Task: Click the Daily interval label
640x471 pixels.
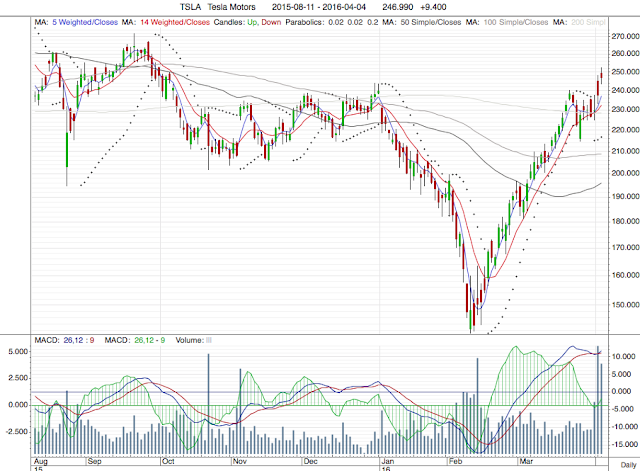Action: [628, 465]
